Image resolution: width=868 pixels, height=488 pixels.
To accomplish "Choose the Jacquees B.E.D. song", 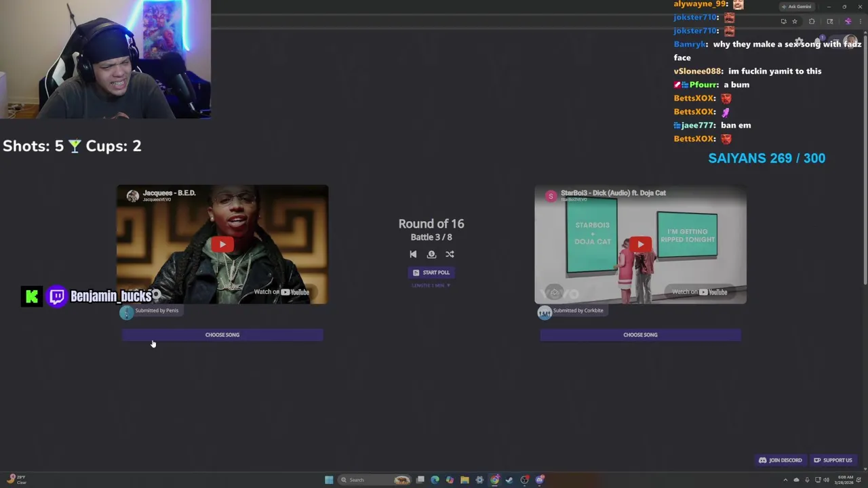I will [222, 335].
